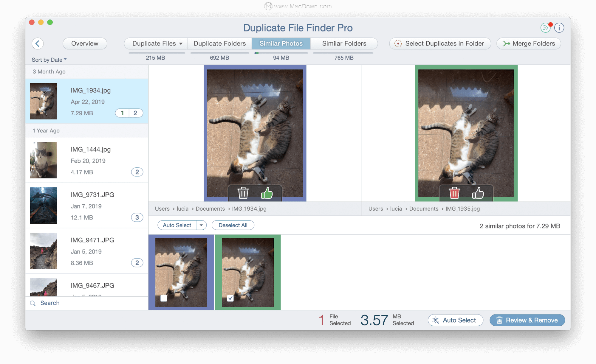Toggle checkbox on bottom left thumbnail

[x=163, y=298]
